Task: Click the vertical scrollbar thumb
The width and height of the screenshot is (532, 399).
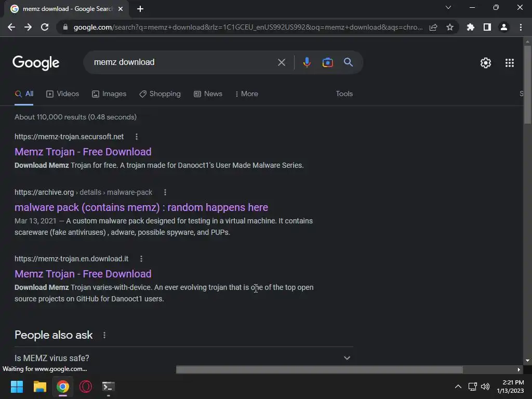Action: pyautogui.click(x=527, y=85)
